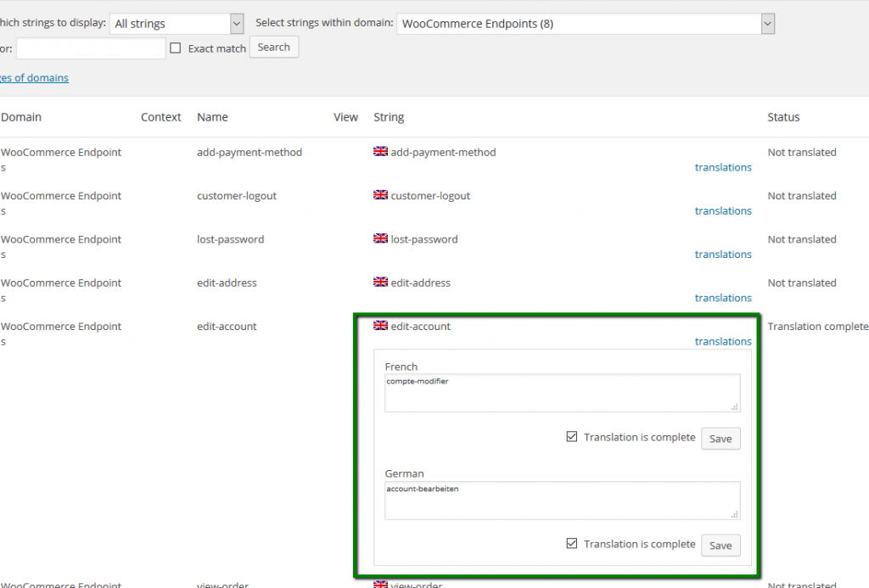
Task: Click the Domain column header
Action: 21,117
